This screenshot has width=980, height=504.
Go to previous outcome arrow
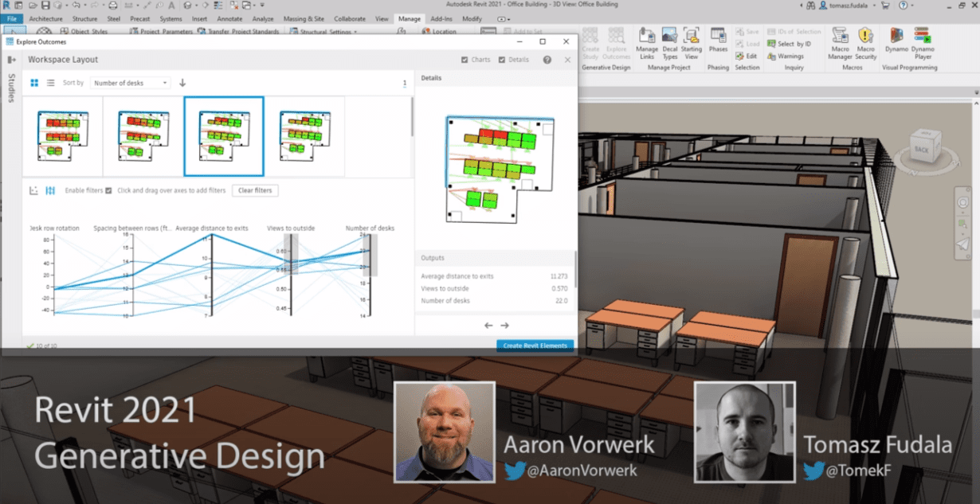(488, 325)
